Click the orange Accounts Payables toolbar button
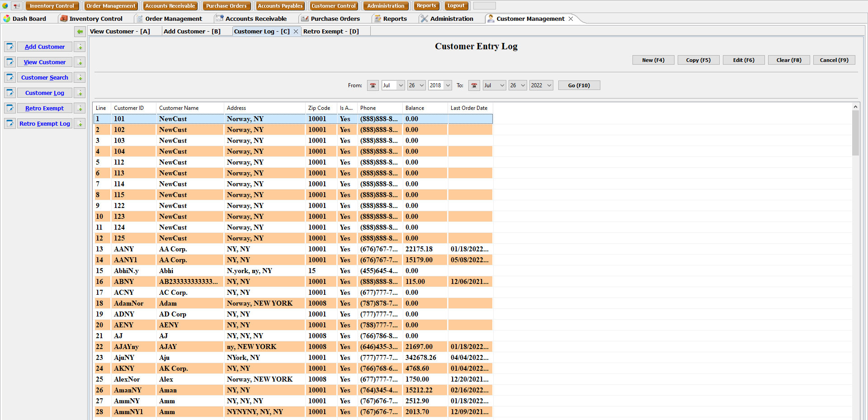Viewport: 868px width, 420px height. pyautogui.click(x=280, y=6)
